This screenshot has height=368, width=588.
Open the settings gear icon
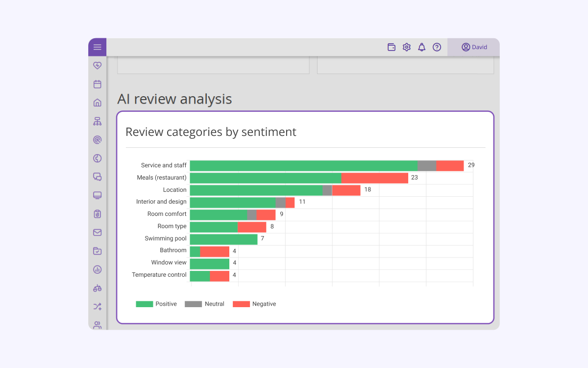407,47
